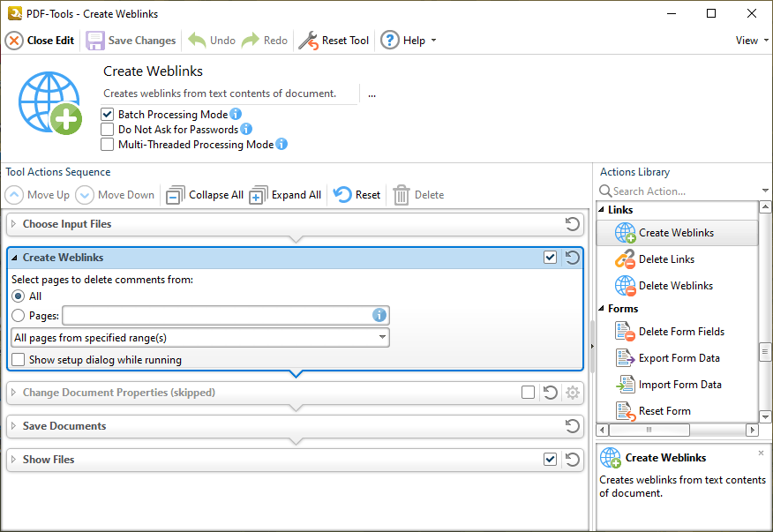
Task: Enable Multi-Threaded Processing Mode checkbox
Action: pos(108,145)
